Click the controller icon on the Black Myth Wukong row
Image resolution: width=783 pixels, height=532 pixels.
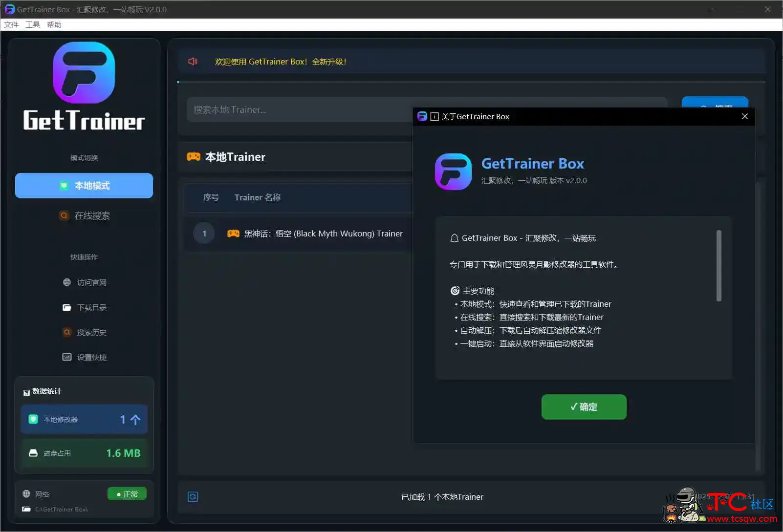pyautogui.click(x=234, y=234)
